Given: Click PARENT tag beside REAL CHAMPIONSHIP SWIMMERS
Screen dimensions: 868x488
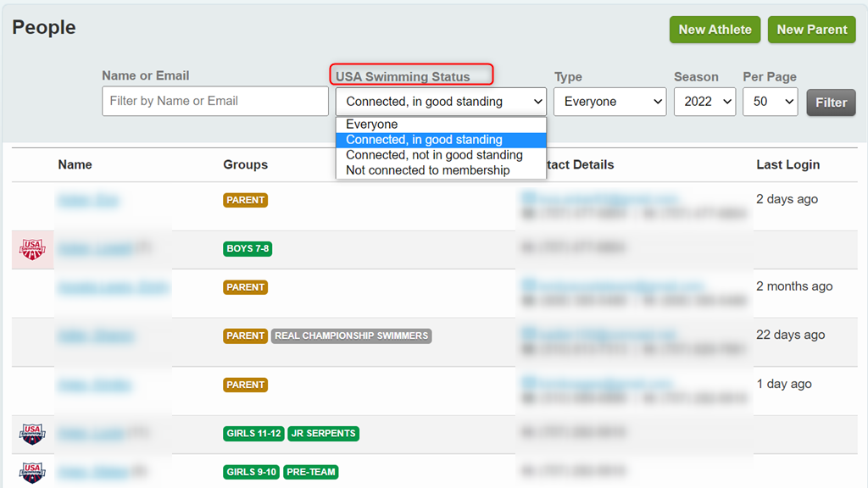Looking at the screenshot, I should coord(245,335).
